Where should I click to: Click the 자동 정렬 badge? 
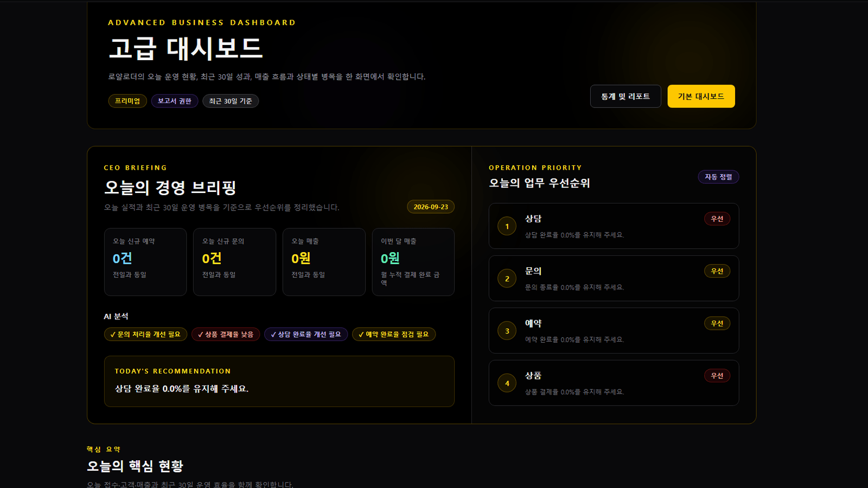718,177
